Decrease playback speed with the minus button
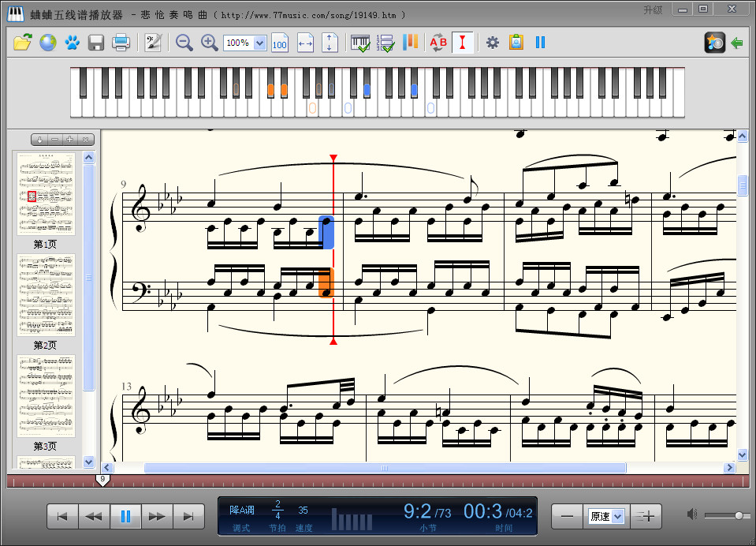The image size is (756, 546). click(x=567, y=517)
